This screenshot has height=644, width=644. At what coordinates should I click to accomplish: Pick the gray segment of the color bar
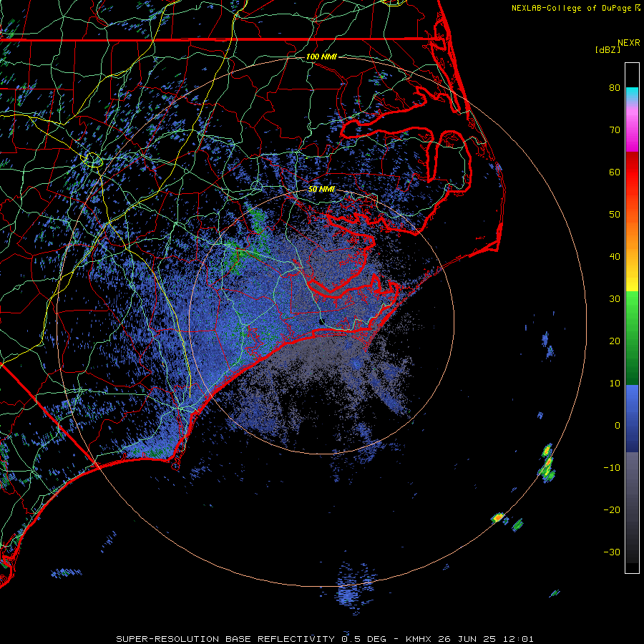[x=632, y=507]
